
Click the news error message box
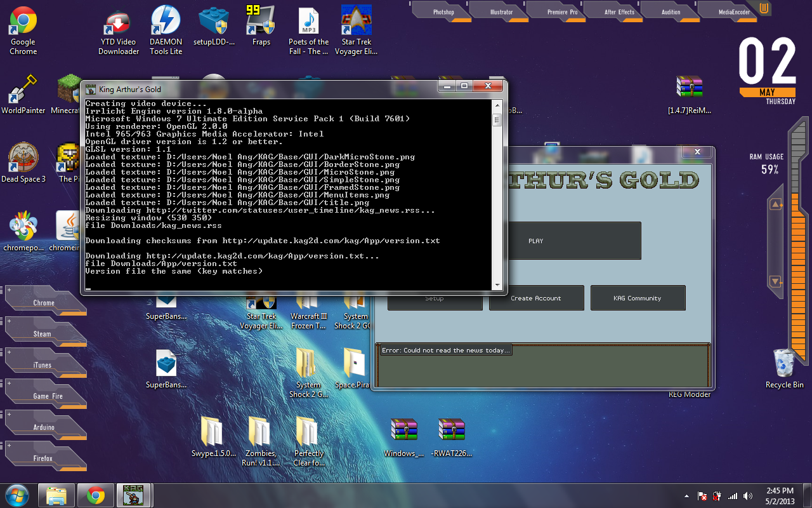[x=445, y=350]
